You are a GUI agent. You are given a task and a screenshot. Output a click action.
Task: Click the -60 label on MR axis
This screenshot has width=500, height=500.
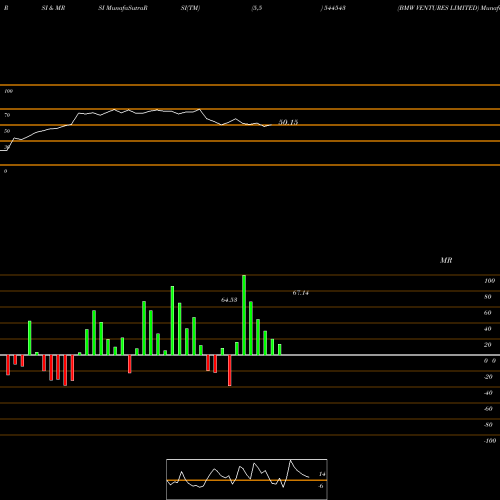(x=488, y=409)
